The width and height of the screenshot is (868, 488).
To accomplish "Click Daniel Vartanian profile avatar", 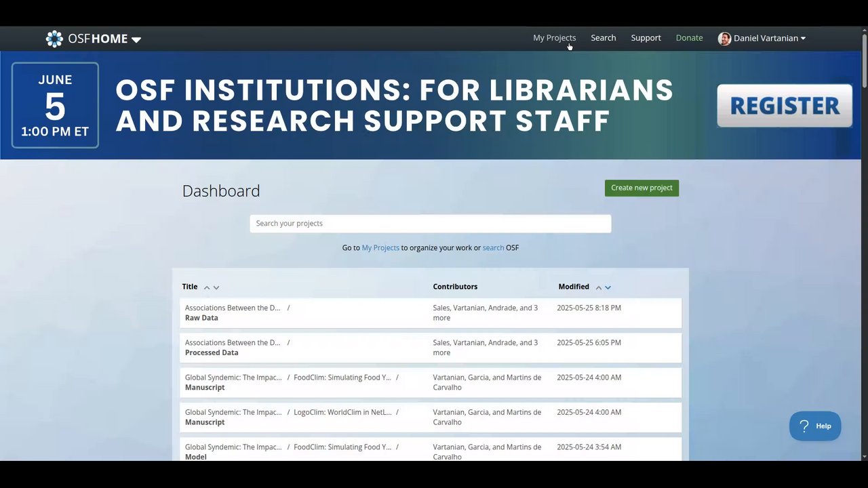I will point(724,39).
